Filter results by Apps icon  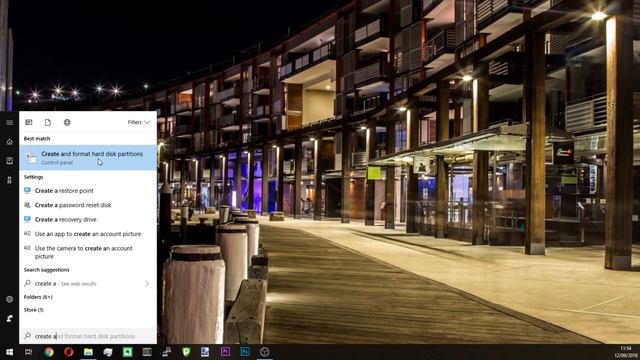(x=29, y=122)
